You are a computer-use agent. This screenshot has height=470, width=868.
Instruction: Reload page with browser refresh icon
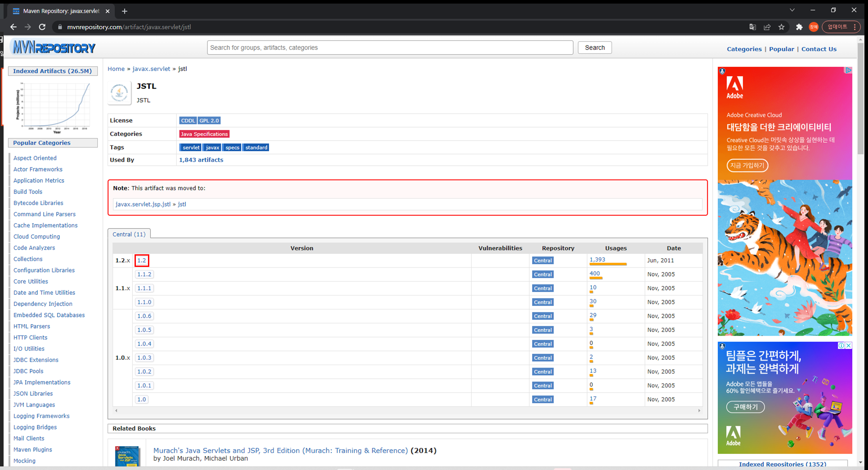(42, 27)
